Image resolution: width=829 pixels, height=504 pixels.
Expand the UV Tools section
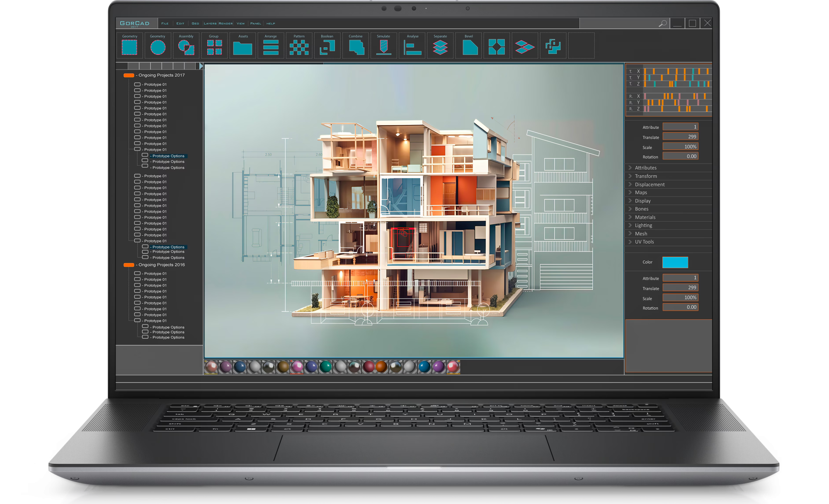tap(644, 242)
